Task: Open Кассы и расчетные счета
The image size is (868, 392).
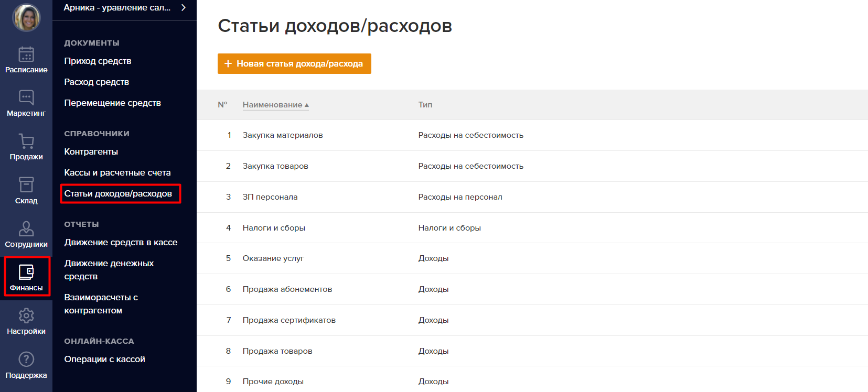Action: (117, 173)
